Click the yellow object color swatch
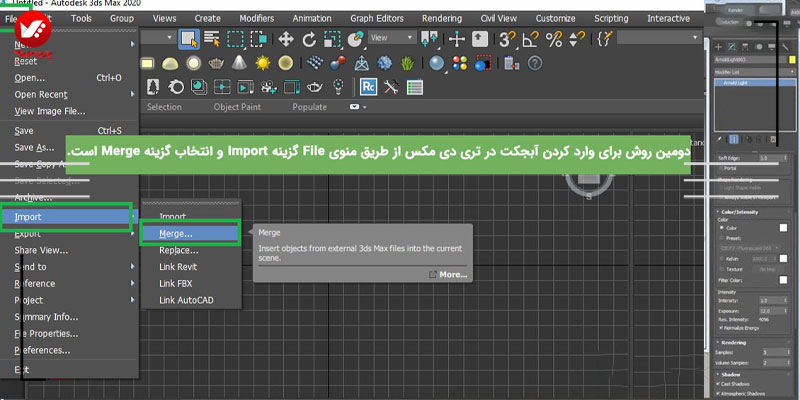The width and height of the screenshot is (800, 400). point(792,60)
